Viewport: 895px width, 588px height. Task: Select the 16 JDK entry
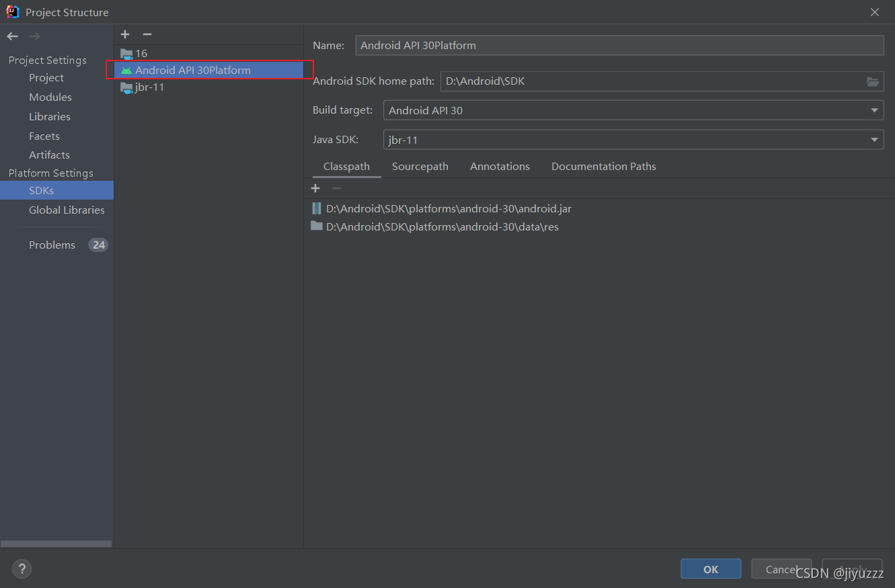click(x=209, y=53)
